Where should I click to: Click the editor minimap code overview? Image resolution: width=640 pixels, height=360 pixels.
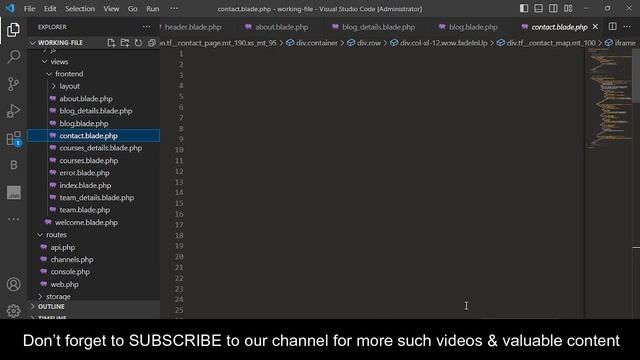609,98
